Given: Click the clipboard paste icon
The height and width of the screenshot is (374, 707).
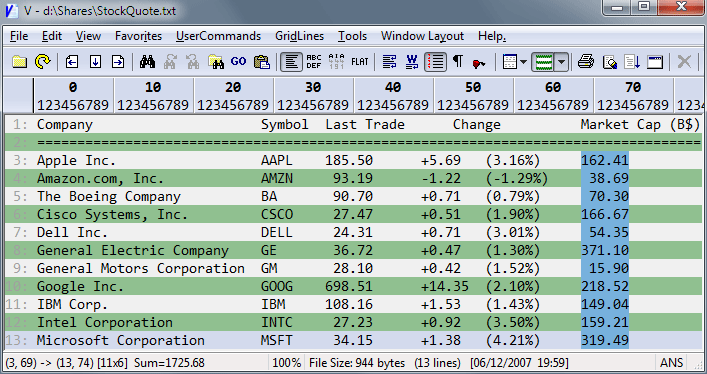Looking at the screenshot, I should point(262,62).
